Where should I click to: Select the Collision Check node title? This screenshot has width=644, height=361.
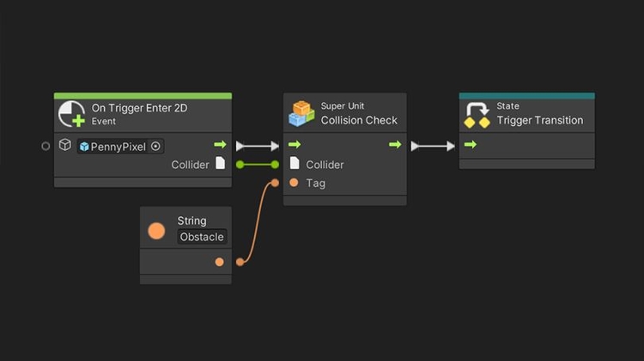[359, 120]
